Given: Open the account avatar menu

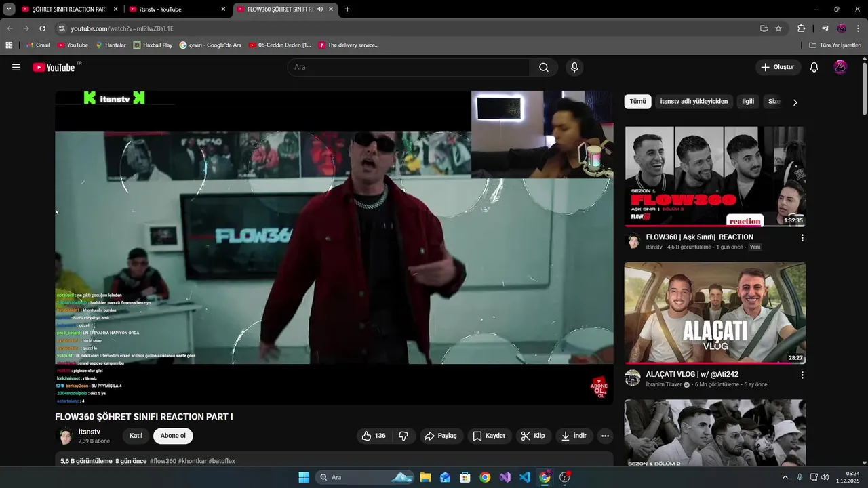Looking at the screenshot, I should tap(840, 67).
